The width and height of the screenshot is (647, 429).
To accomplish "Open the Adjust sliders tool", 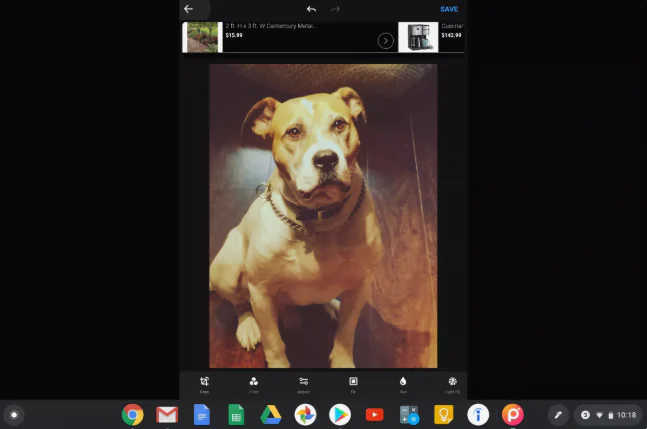I will (x=303, y=384).
